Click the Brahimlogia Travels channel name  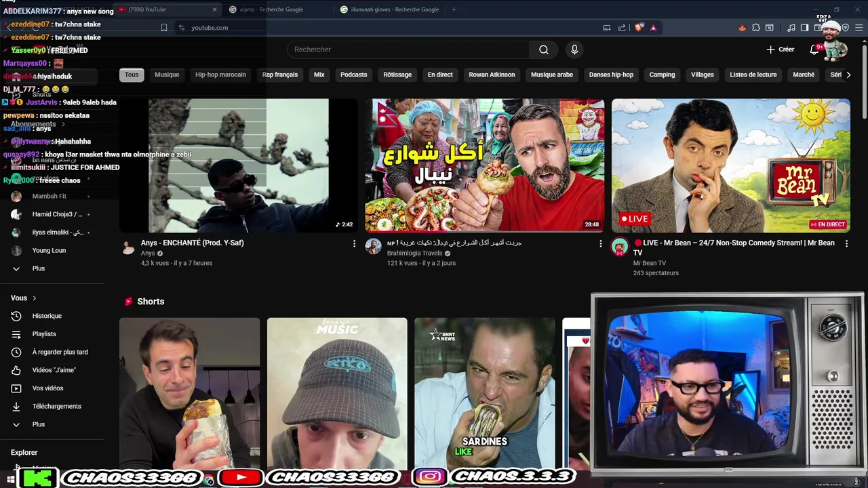tap(414, 253)
